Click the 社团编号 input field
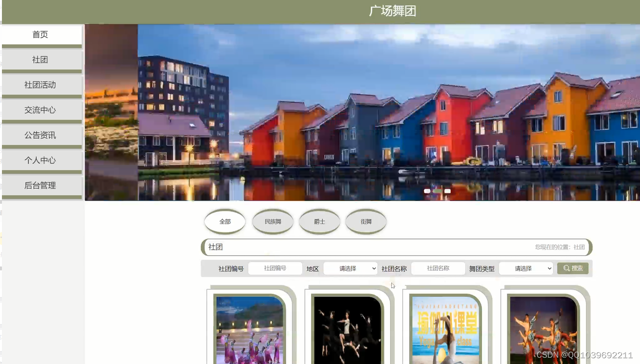This screenshot has height=364, width=640. point(275,268)
